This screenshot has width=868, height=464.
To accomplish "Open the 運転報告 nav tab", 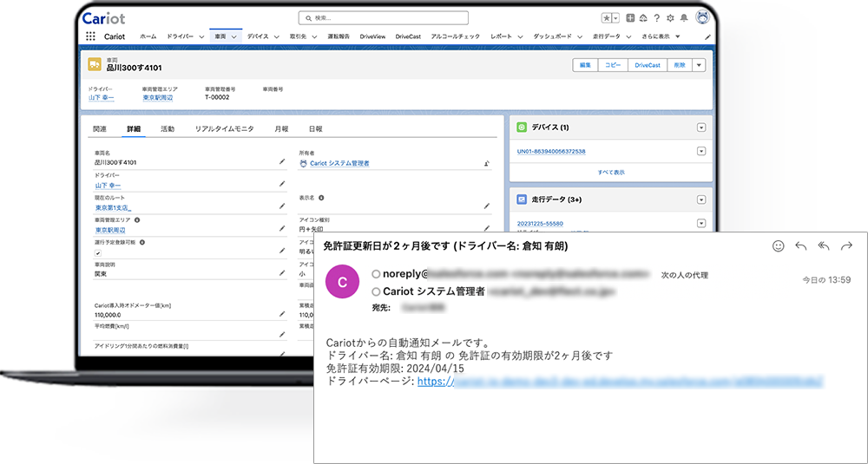I will [x=339, y=36].
